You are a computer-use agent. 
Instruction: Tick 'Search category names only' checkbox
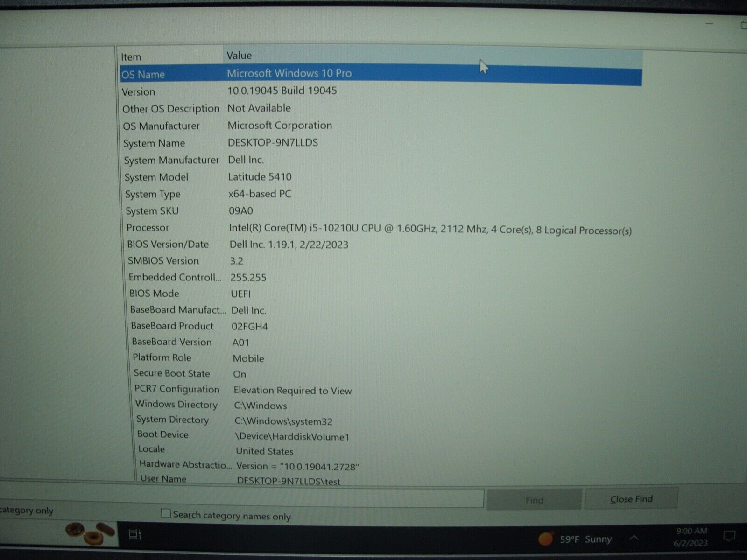point(166,513)
